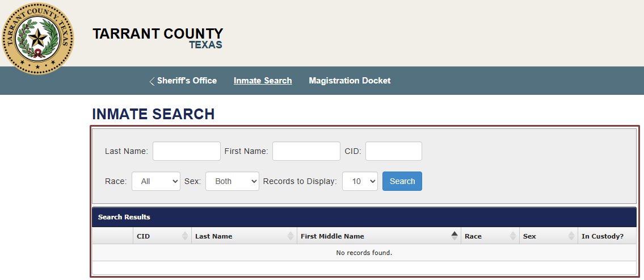Click the 'No records found.' message
Viewport: 644px width, 280px height.
364,253
